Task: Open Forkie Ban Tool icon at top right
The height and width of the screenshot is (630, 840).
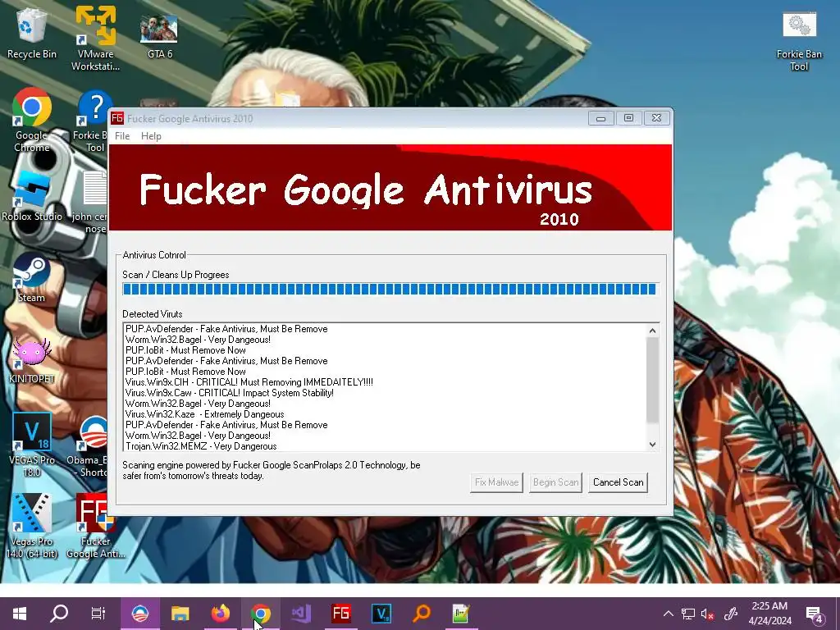Action: 799,42
